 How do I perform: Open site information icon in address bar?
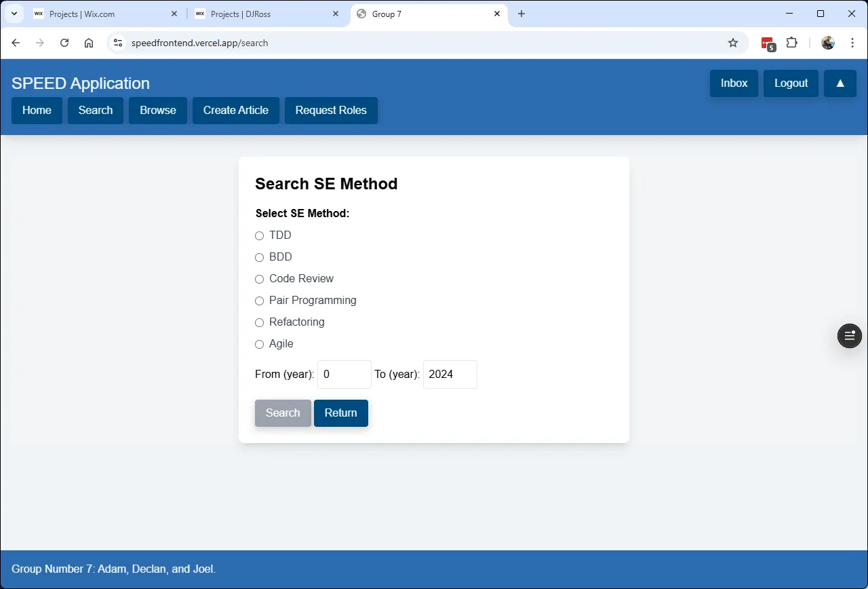coord(118,43)
